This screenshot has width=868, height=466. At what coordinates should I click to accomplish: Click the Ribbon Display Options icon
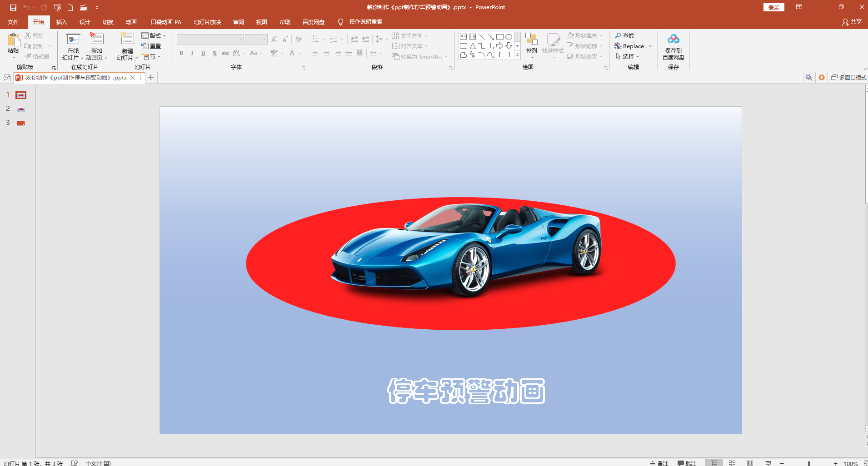point(799,7)
